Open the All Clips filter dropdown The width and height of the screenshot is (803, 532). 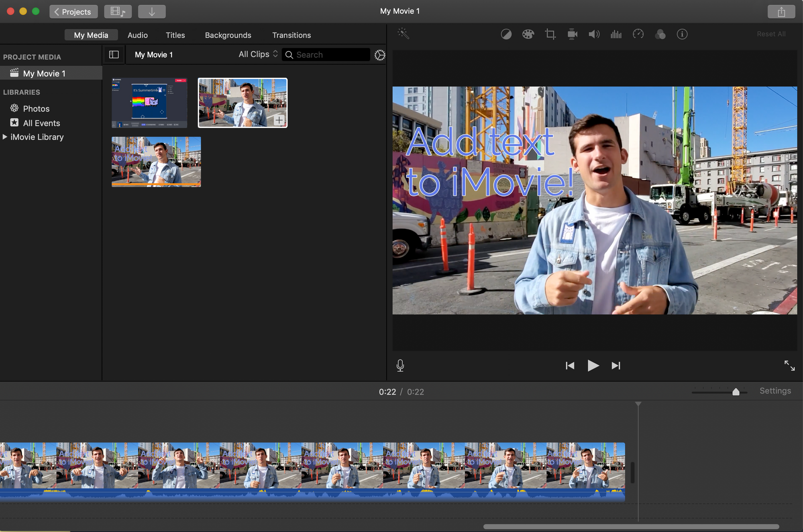258,54
